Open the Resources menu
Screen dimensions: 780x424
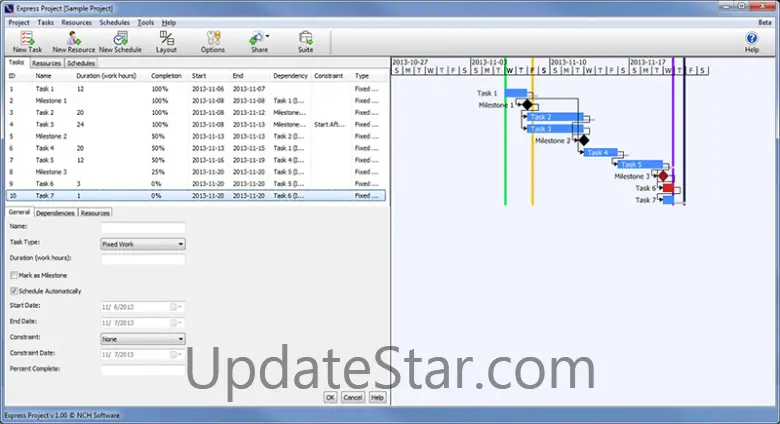77,22
